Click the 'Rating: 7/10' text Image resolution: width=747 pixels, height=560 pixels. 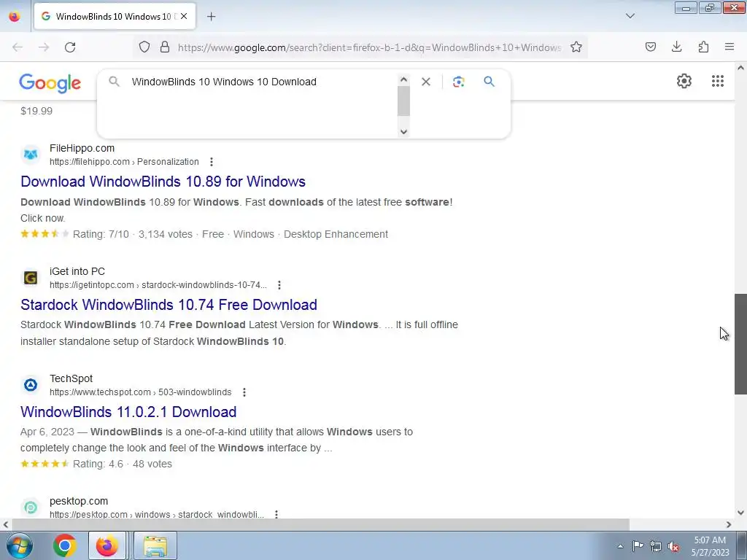(x=101, y=234)
